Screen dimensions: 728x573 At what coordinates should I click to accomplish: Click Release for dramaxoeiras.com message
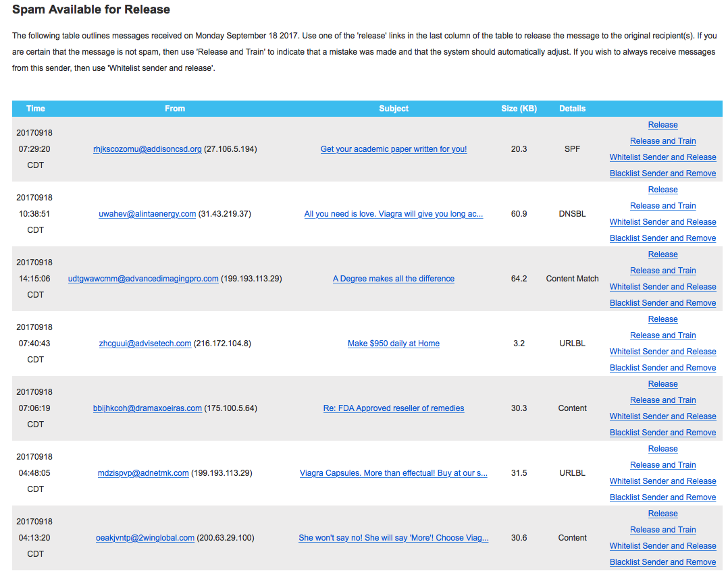click(x=662, y=385)
